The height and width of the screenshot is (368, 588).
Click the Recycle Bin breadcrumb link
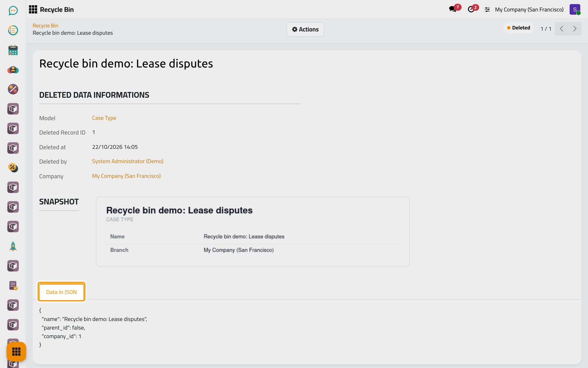point(45,26)
